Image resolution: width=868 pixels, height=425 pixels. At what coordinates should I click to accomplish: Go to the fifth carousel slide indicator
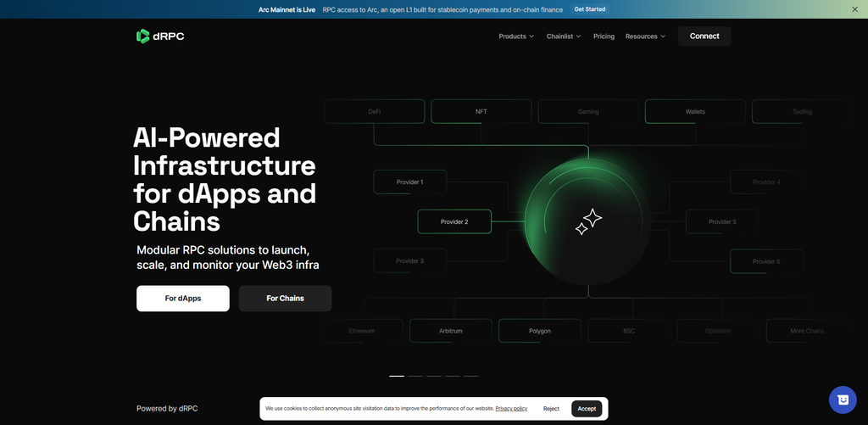(471, 376)
